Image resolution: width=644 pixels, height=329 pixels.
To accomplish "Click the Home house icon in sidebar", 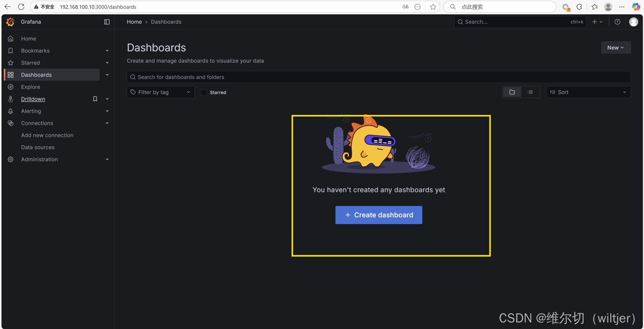I will [10, 39].
